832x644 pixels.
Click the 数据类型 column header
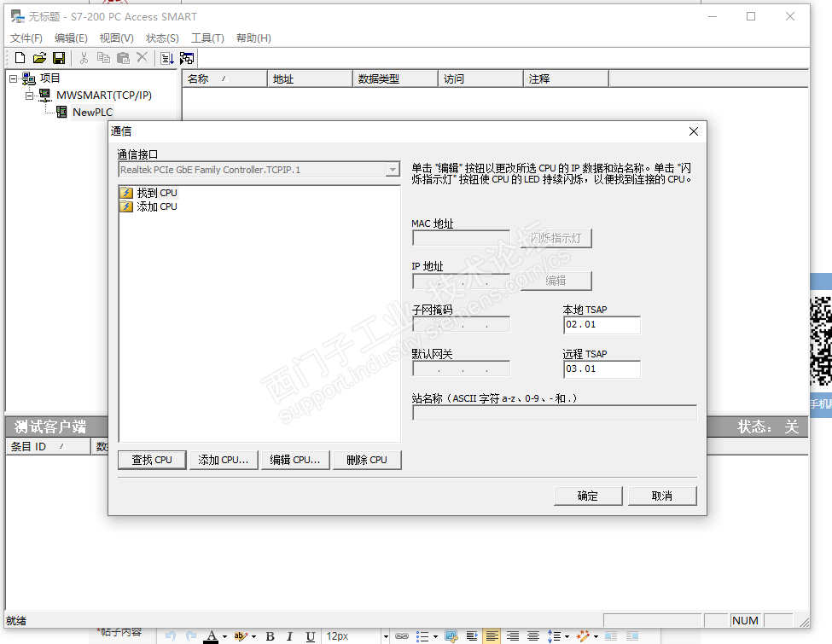click(x=395, y=79)
